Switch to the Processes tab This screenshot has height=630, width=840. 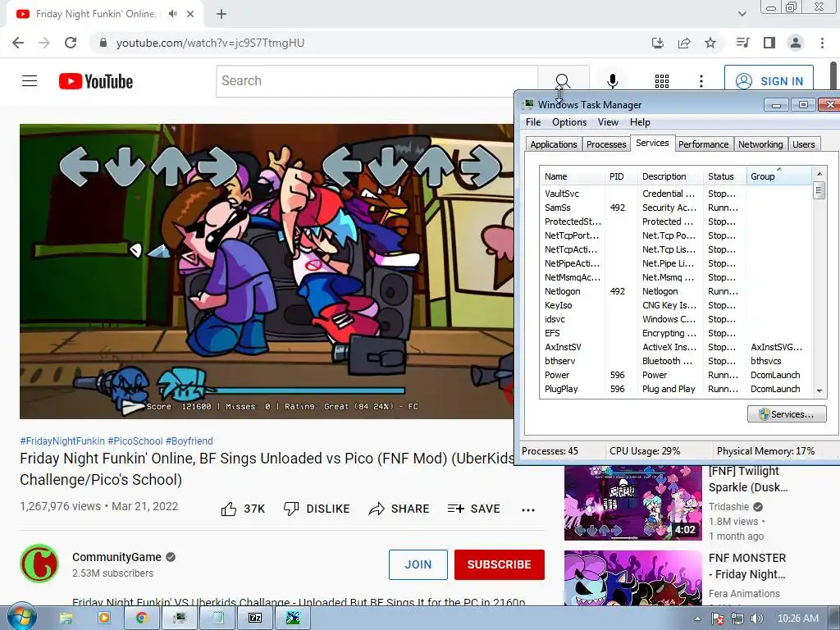click(606, 144)
